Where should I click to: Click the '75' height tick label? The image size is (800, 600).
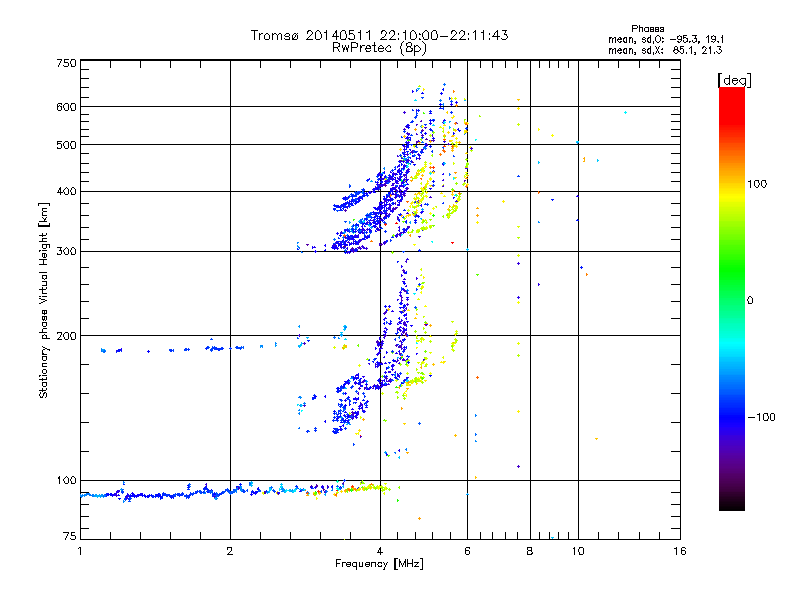(70, 536)
